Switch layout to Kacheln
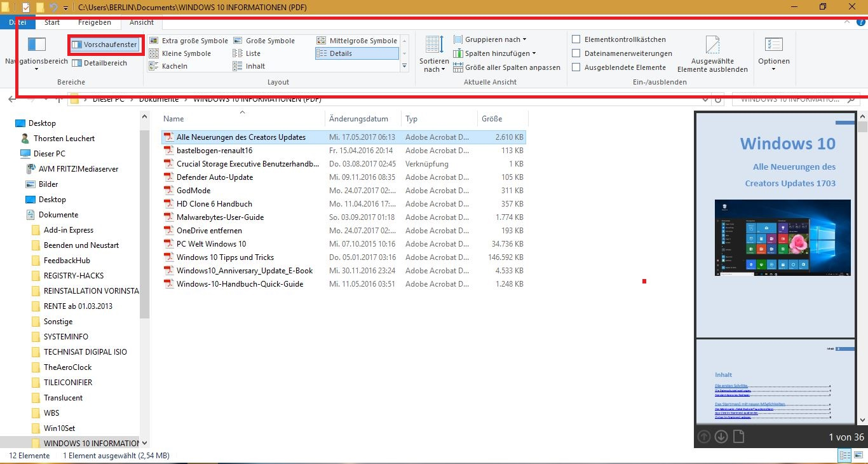 click(x=168, y=66)
